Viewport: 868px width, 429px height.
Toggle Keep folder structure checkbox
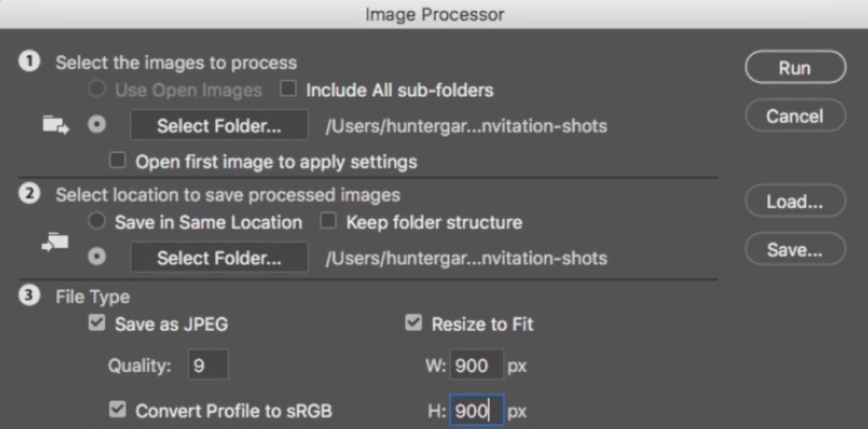click(x=328, y=221)
